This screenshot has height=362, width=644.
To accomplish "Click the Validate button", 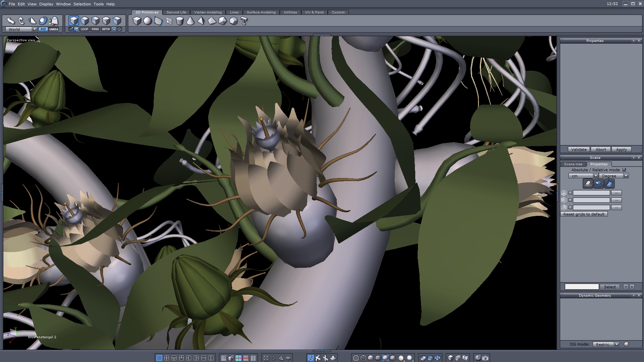I will click(x=579, y=149).
